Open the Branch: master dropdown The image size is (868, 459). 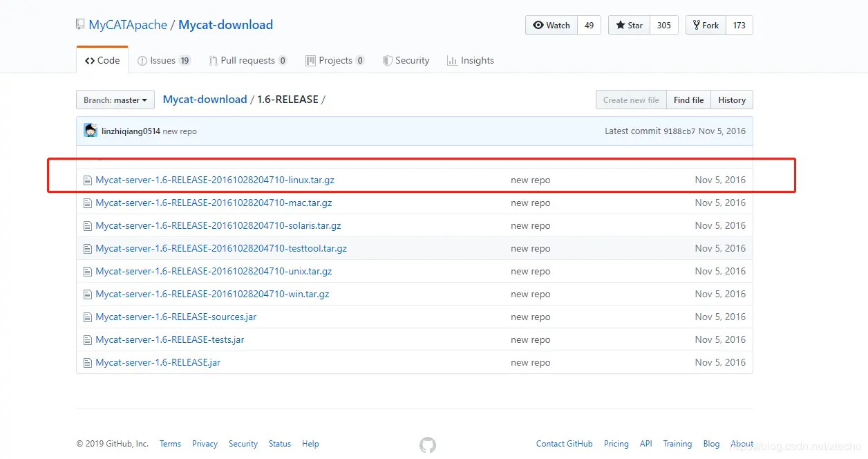(115, 100)
